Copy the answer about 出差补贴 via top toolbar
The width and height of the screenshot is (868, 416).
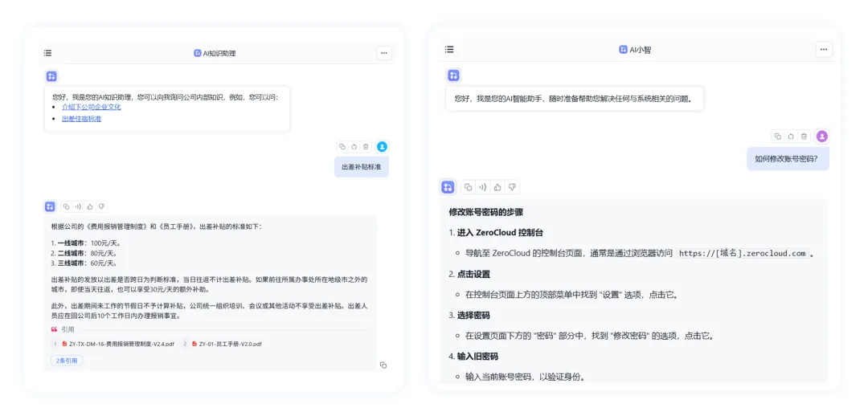tap(67, 206)
